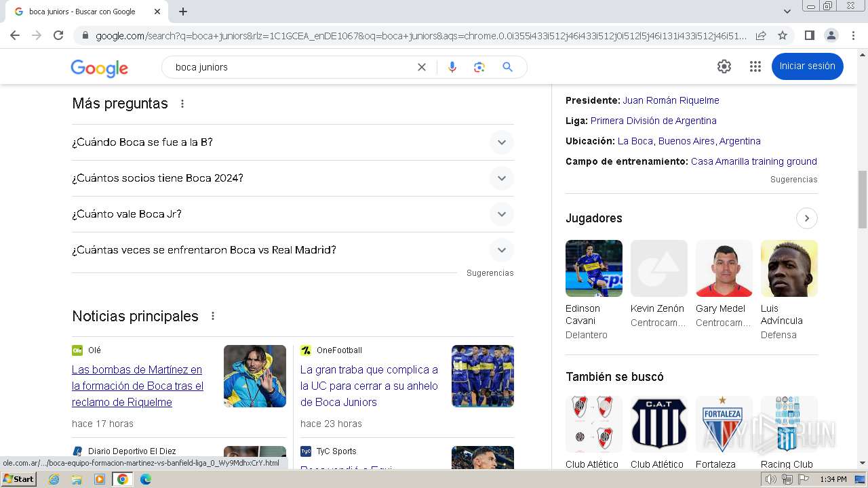Share this page icon in address bar

(761, 35)
